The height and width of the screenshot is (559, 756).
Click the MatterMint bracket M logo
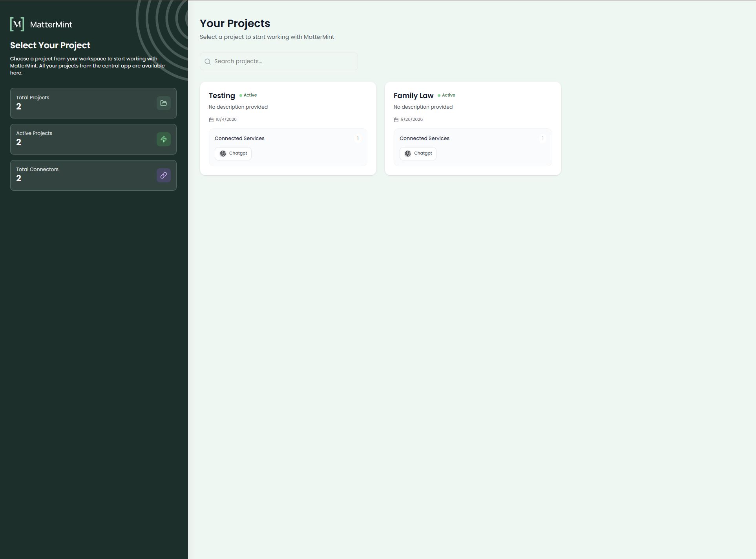(x=17, y=24)
